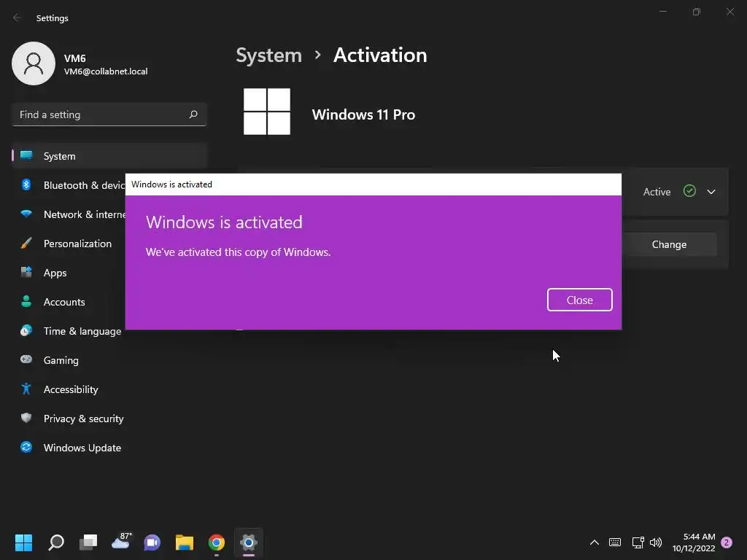Screen dimensions: 747x560
Task: Click the System monitor icon in sidebar
Action: pyautogui.click(x=26, y=155)
